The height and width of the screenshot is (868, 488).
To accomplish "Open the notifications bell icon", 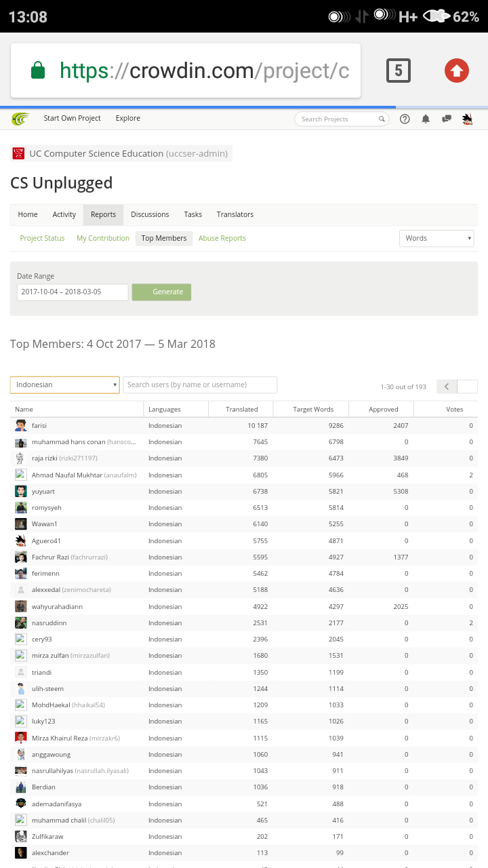I will [x=426, y=119].
